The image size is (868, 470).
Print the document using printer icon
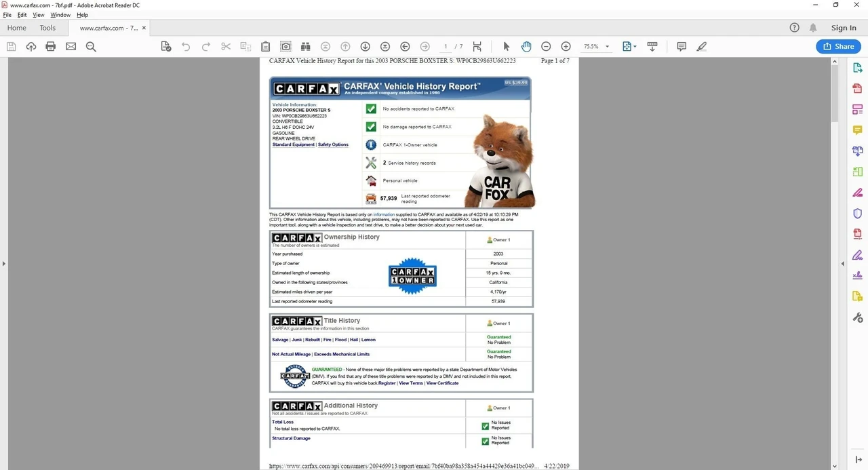tap(51, 47)
